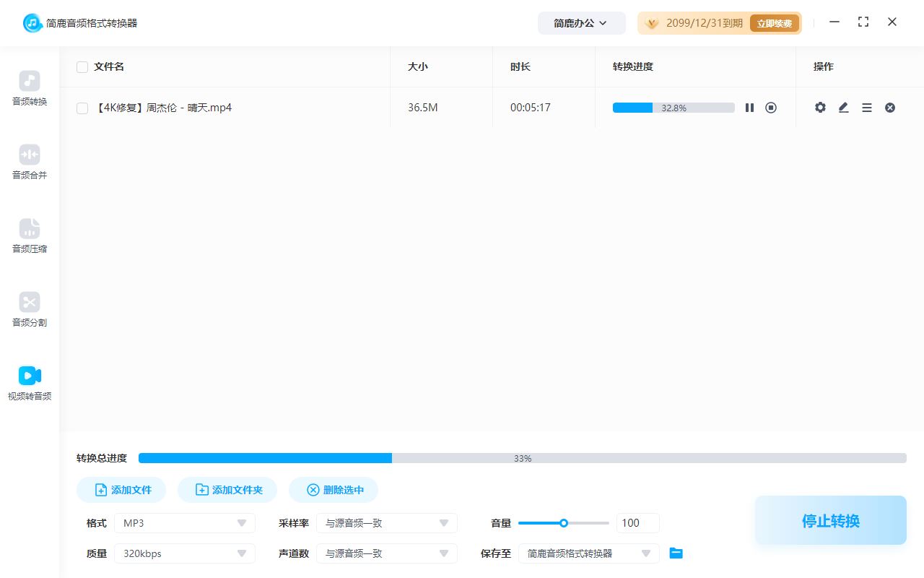Click 添加文件 to add files
This screenshot has height=578, width=924.
(121, 489)
